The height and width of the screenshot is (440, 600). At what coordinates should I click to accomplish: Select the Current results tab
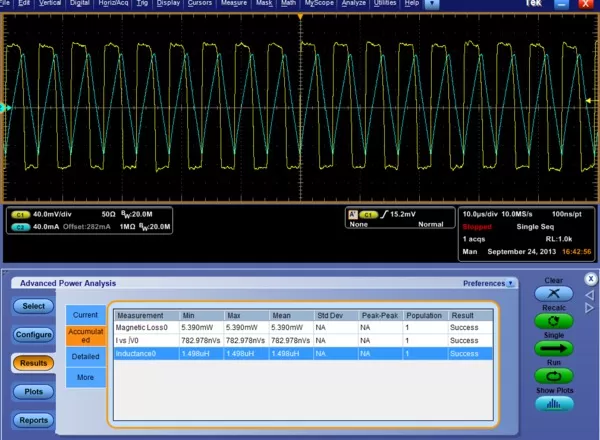(85, 315)
